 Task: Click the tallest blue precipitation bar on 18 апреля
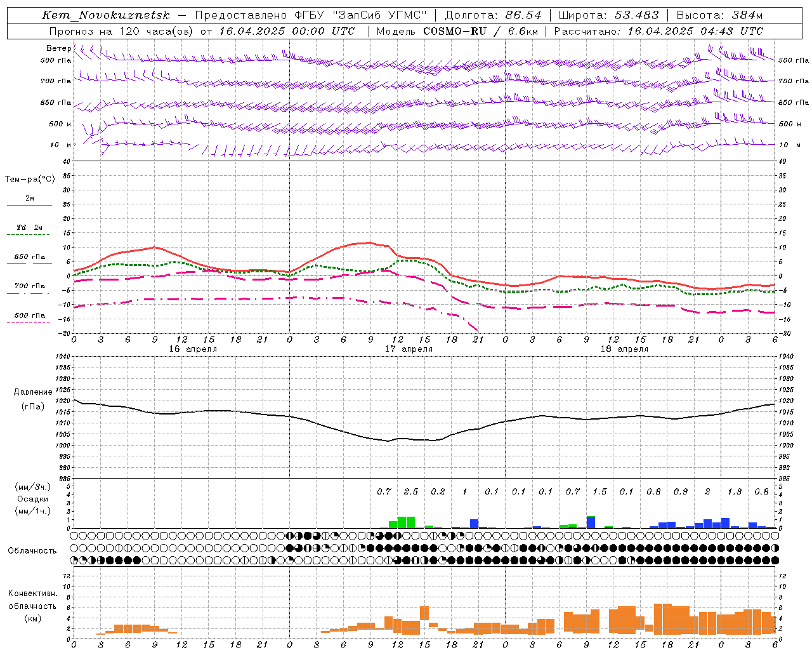point(591,522)
